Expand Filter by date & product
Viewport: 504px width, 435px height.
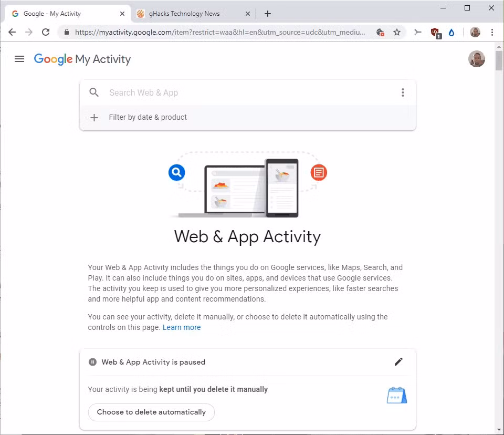pos(148,117)
